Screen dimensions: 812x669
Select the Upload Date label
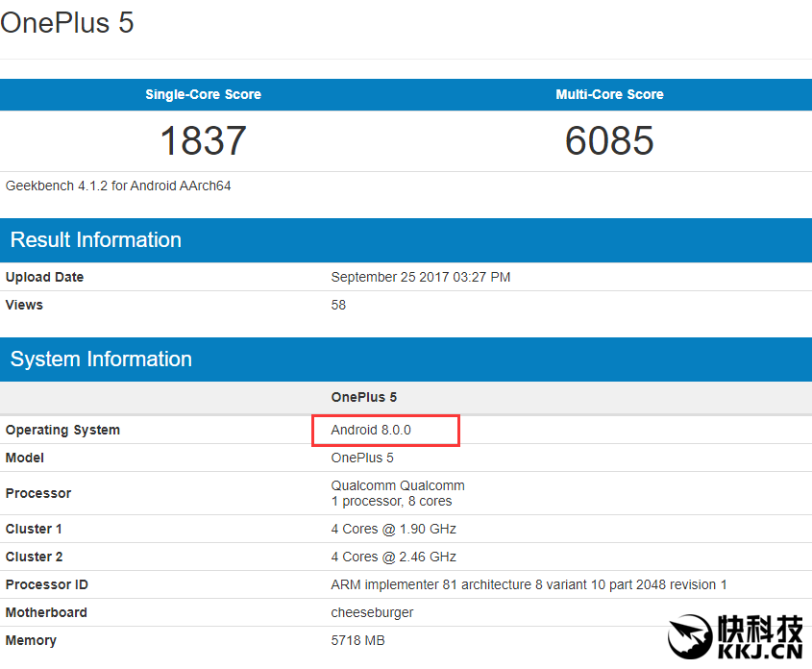coord(44,277)
